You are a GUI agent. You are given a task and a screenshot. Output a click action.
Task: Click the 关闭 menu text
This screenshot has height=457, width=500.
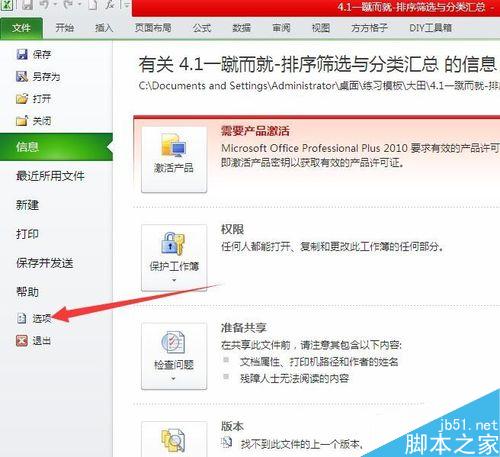(x=42, y=121)
